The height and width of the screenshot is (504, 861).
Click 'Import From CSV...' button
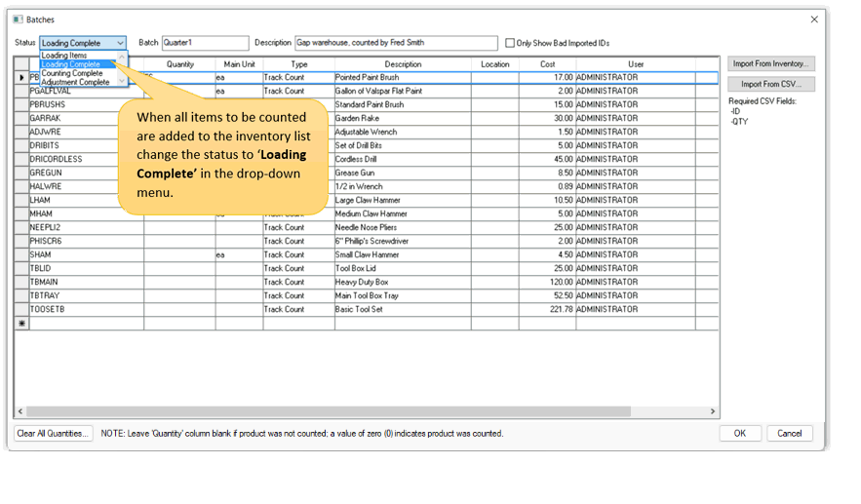pos(771,84)
